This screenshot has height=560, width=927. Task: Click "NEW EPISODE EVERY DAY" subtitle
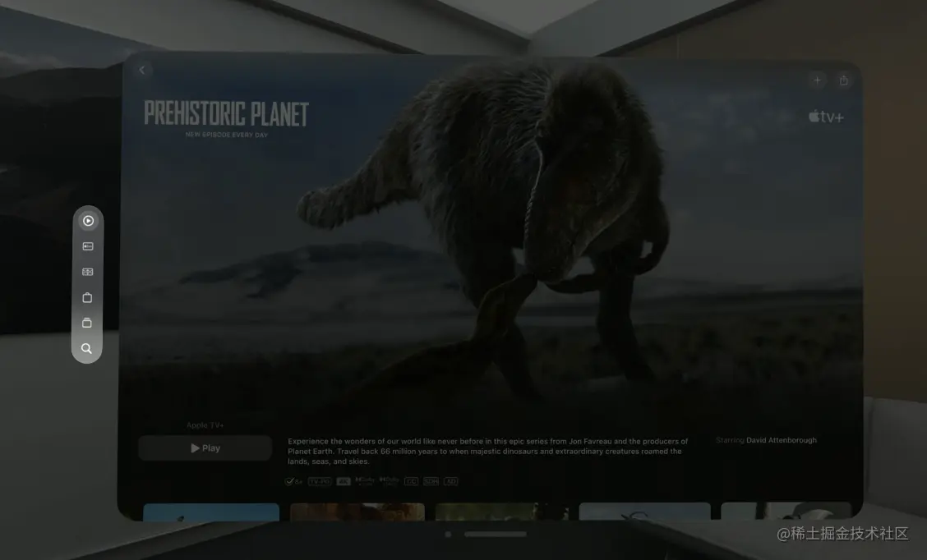pos(227,135)
